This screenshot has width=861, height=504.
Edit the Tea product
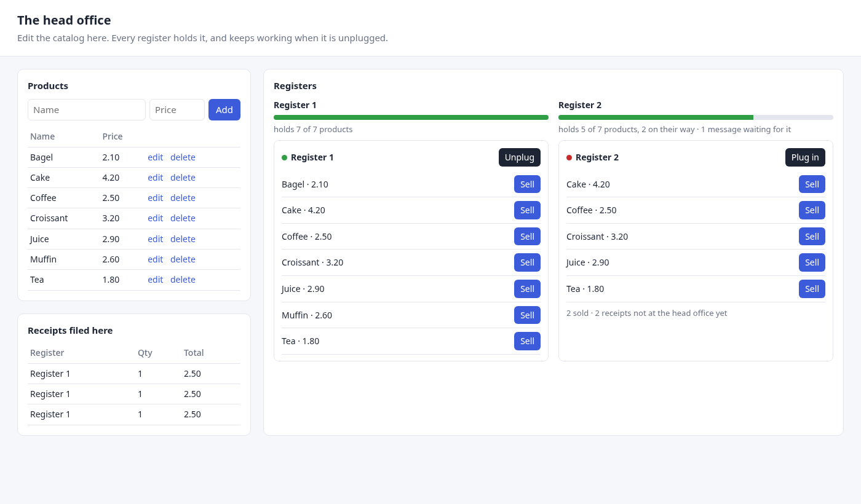[x=156, y=280]
